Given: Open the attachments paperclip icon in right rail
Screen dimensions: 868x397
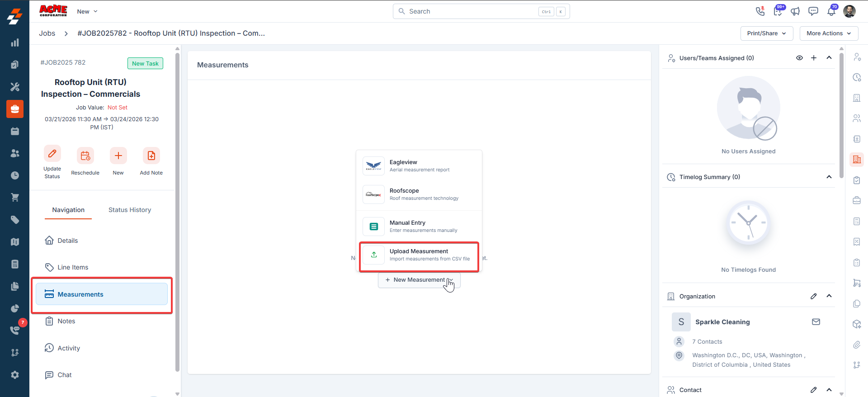Looking at the screenshot, I should pyautogui.click(x=857, y=345).
